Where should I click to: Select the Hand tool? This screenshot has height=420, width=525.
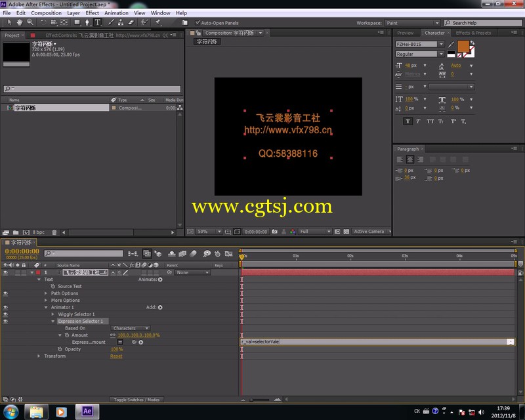[20, 22]
